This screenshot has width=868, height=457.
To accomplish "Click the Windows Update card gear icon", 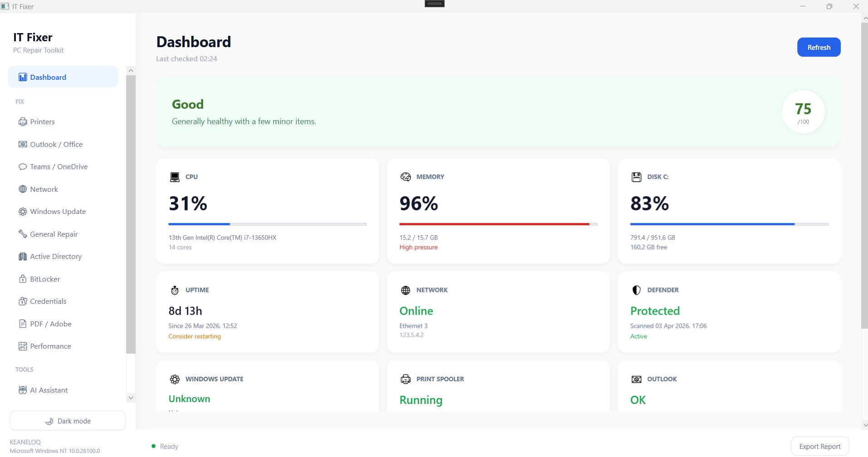I will tap(175, 379).
